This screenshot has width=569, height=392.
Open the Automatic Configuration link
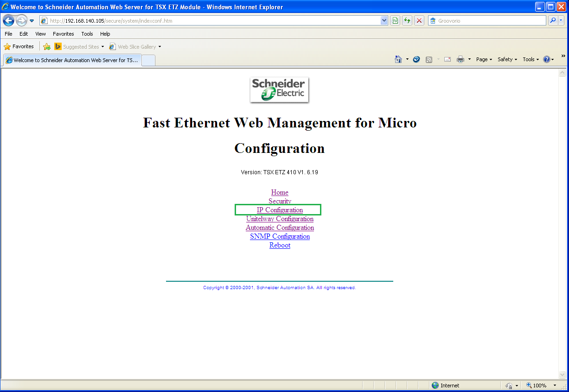click(x=280, y=228)
